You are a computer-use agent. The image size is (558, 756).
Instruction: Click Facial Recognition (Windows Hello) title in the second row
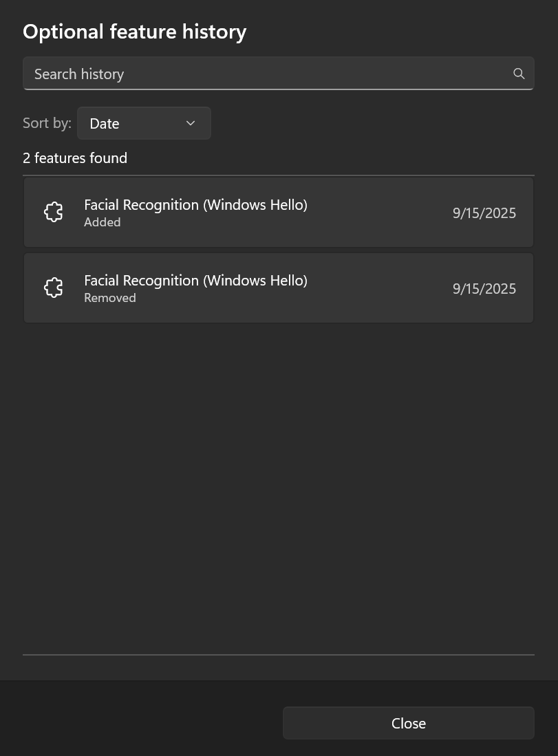pos(195,280)
